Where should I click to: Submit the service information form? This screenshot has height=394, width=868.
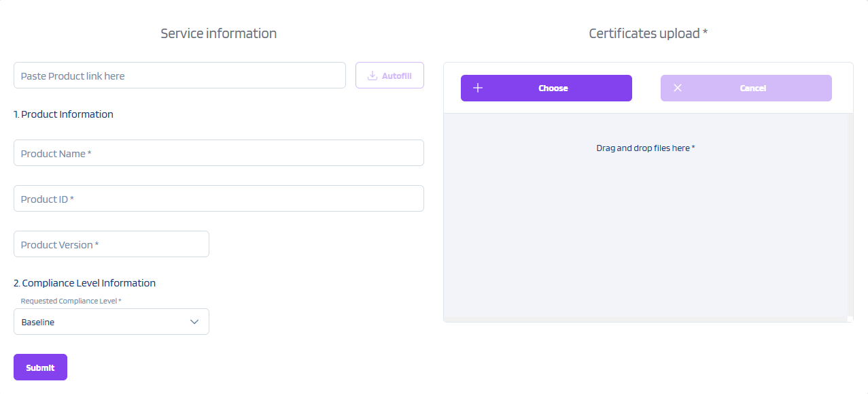coord(40,367)
